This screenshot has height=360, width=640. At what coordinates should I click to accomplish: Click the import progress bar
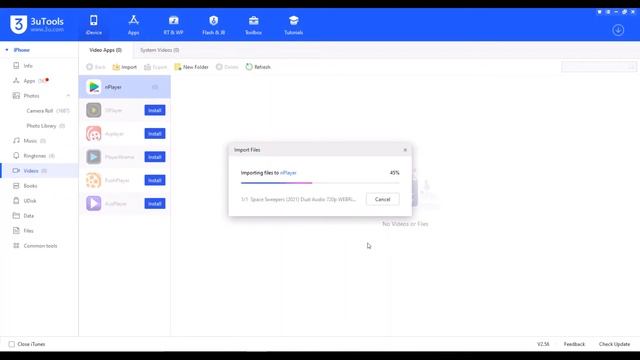(x=320, y=183)
